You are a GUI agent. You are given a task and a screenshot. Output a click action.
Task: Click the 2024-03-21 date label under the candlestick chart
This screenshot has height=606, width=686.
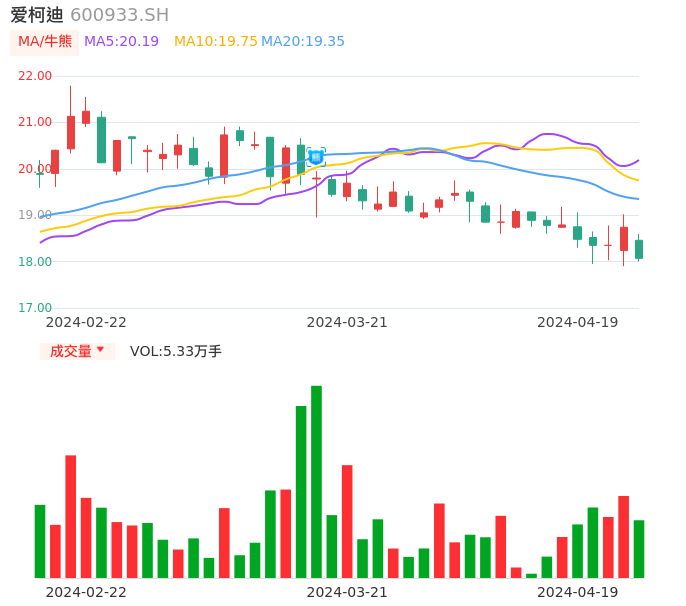(x=346, y=322)
